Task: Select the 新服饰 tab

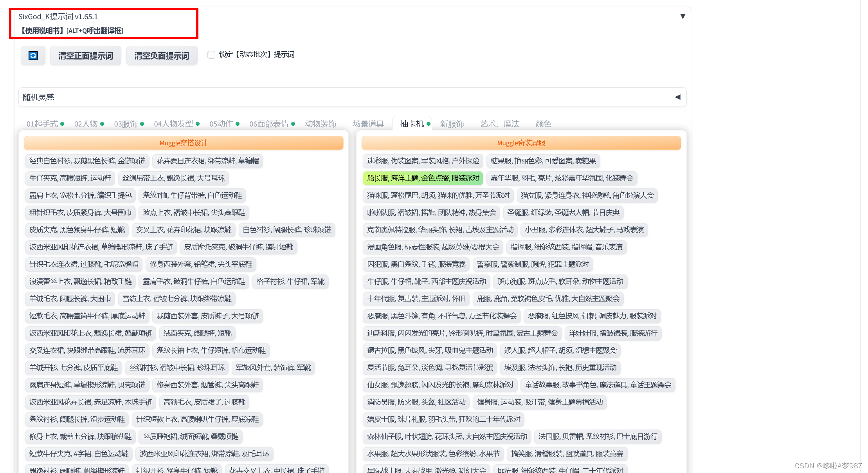Action: point(452,124)
